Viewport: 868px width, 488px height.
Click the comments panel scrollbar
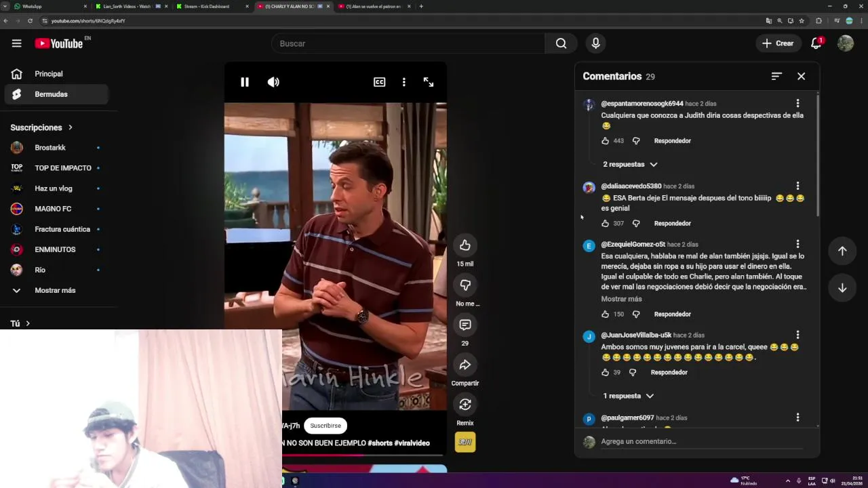817,156
